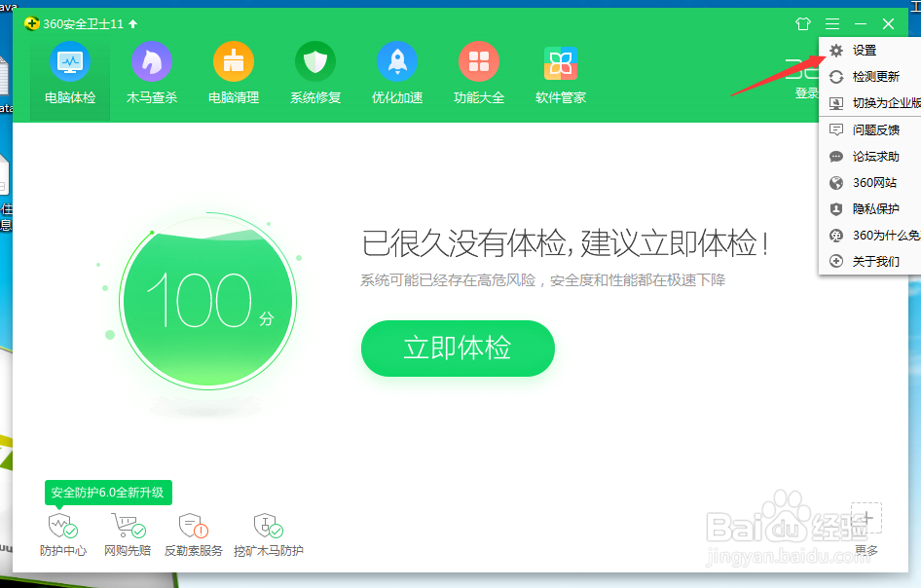Select 隐私保护 menu entry
This screenshot has height=588, width=921.
click(870, 209)
